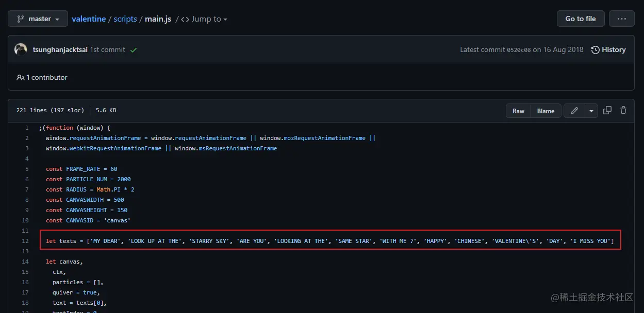Viewport: 644px width, 313px height.
Task: Open the master branch dropdown
Action: (38, 19)
